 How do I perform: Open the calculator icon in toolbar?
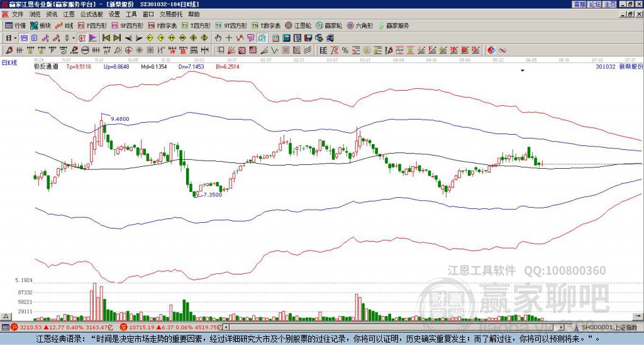[x=286, y=38]
